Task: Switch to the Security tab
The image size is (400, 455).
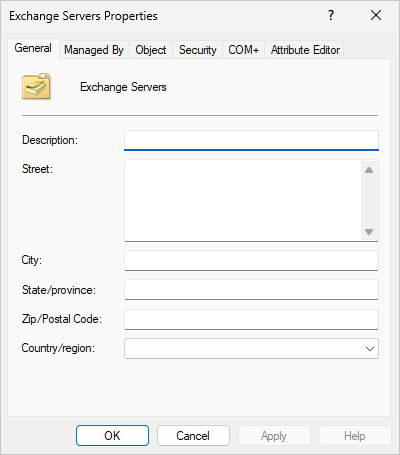Action: [198, 50]
